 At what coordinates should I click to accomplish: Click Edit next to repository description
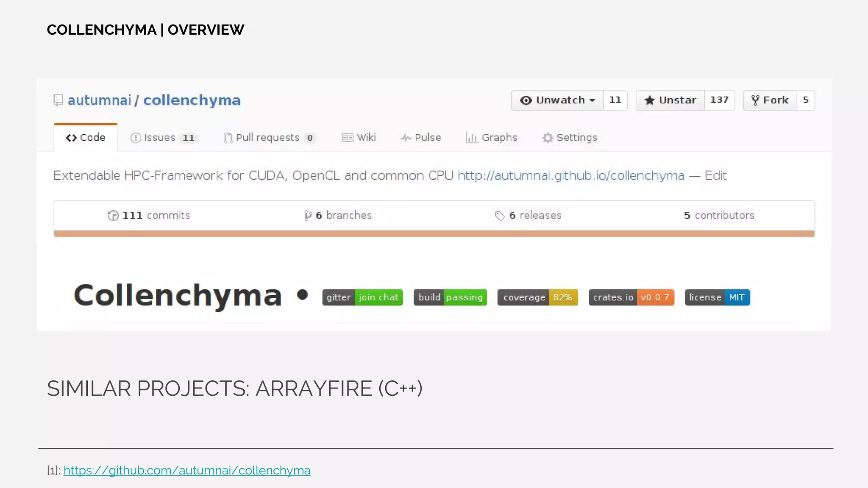click(x=715, y=175)
